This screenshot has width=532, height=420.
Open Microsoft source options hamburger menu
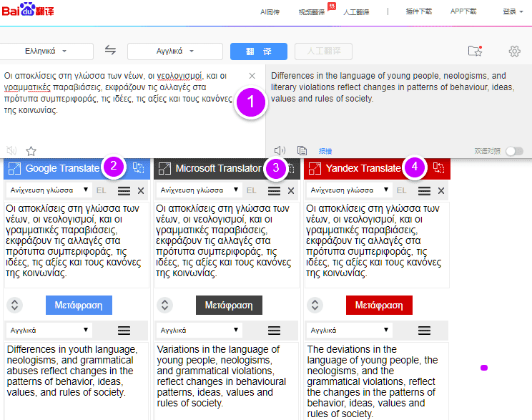(x=274, y=191)
